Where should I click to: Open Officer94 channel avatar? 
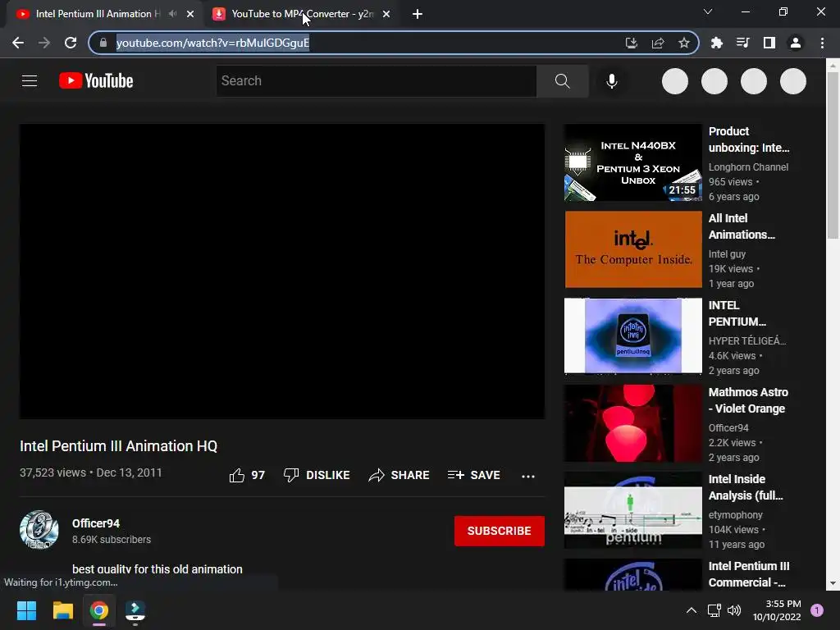[39, 530]
